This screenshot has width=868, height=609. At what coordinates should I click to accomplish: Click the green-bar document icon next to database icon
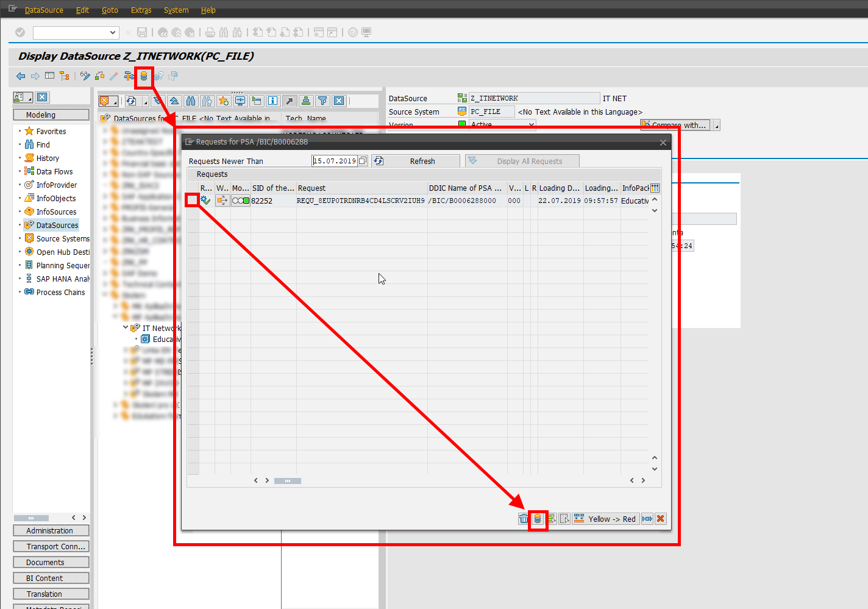(552, 519)
